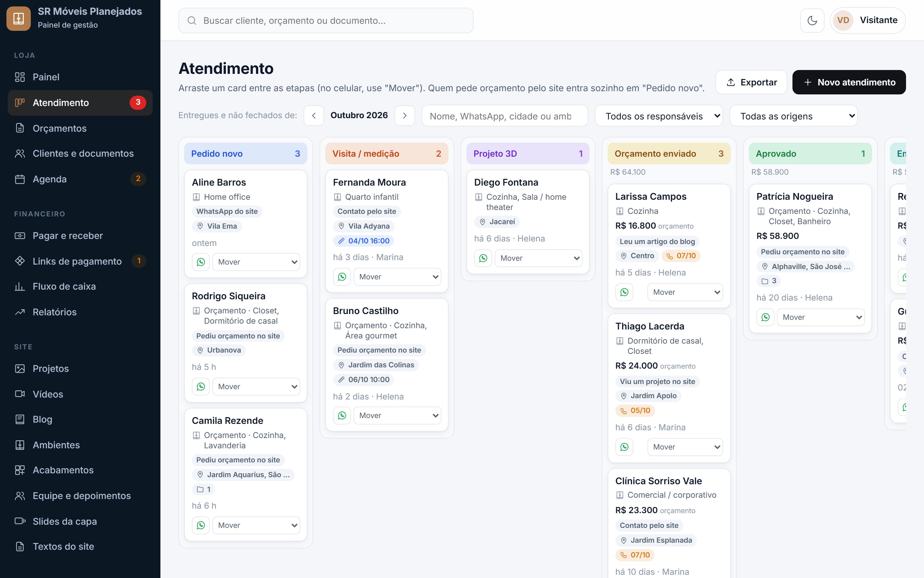The image size is (924, 578).
Task: Select the Pedido novo column header
Action: point(245,154)
